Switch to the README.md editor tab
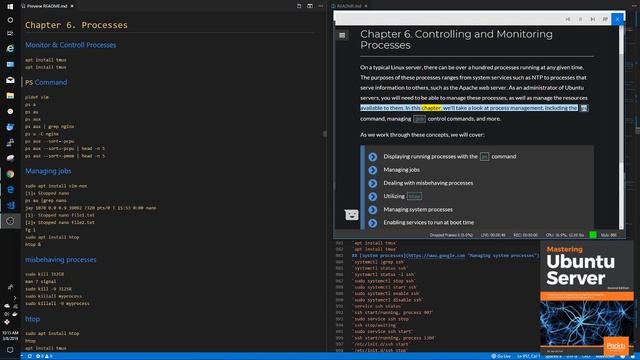Screen dimensions: 640x360 348,6
